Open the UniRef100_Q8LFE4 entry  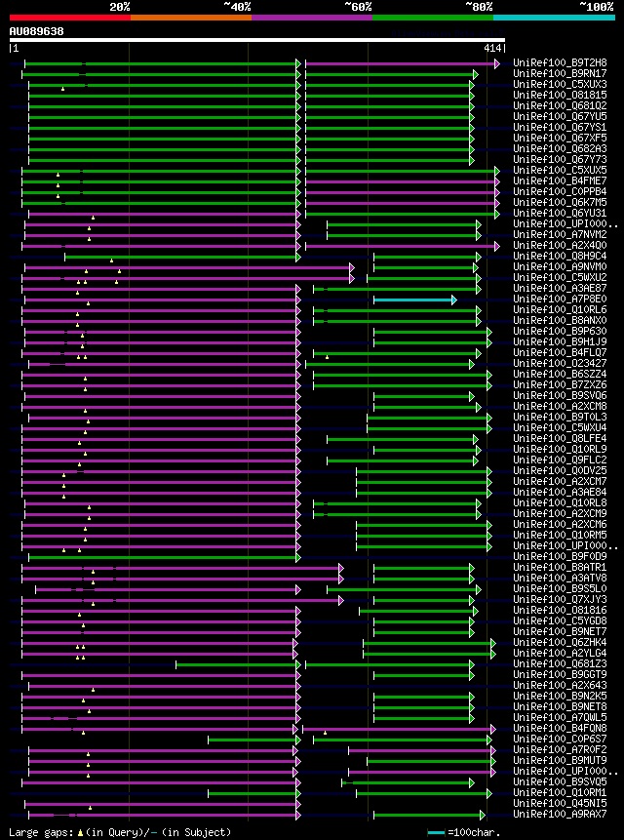560,438
